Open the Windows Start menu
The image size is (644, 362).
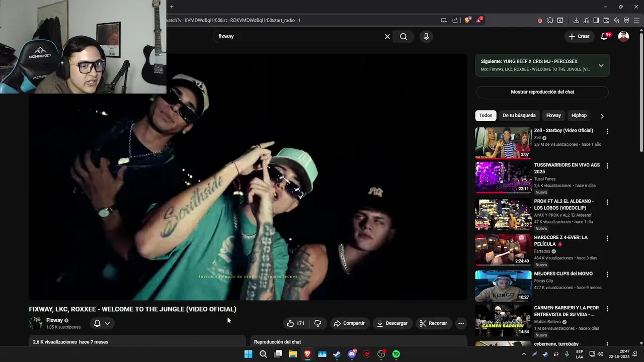(x=248, y=354)
